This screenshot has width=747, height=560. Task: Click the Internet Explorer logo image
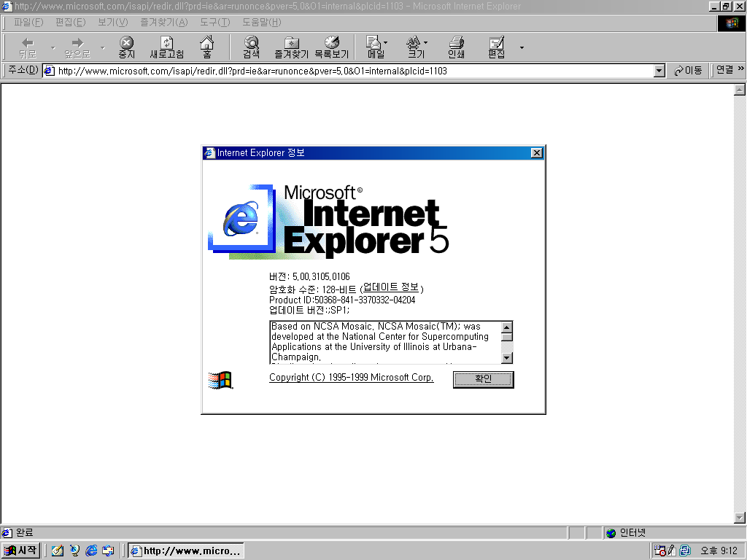(x=328, y=222)
